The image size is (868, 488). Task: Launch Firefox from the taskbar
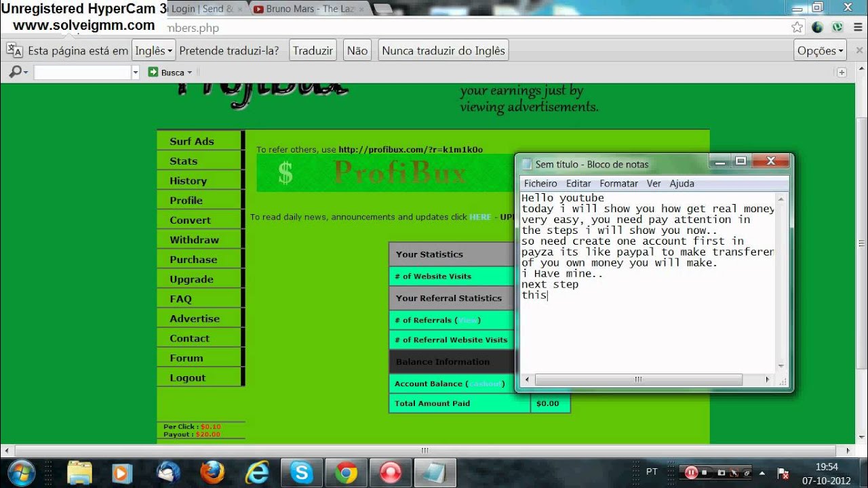tap(212, 472)
